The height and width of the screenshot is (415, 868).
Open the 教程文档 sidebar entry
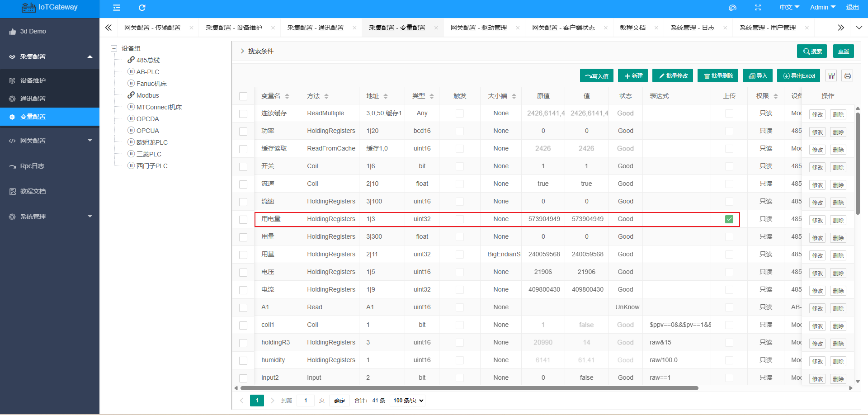pyautogui.click(x=33, y=191)
